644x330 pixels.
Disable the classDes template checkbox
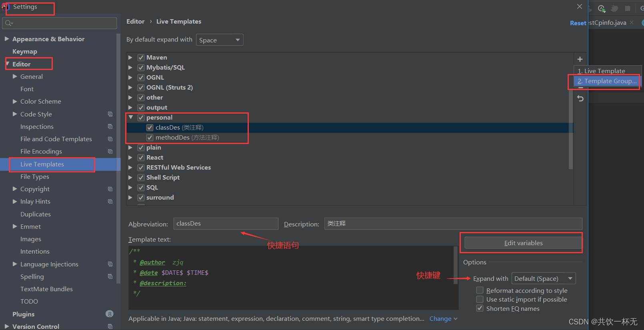150,127
